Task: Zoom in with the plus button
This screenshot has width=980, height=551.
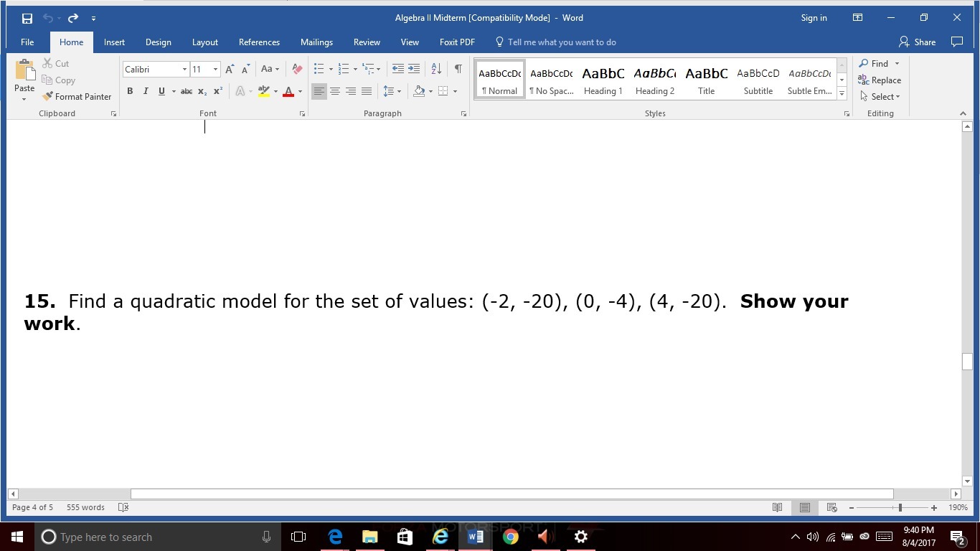Action: (x=934, y=507)
